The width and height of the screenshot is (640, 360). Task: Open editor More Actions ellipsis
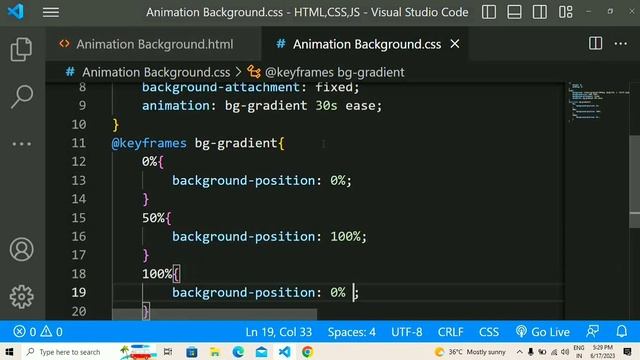point(620,43)
